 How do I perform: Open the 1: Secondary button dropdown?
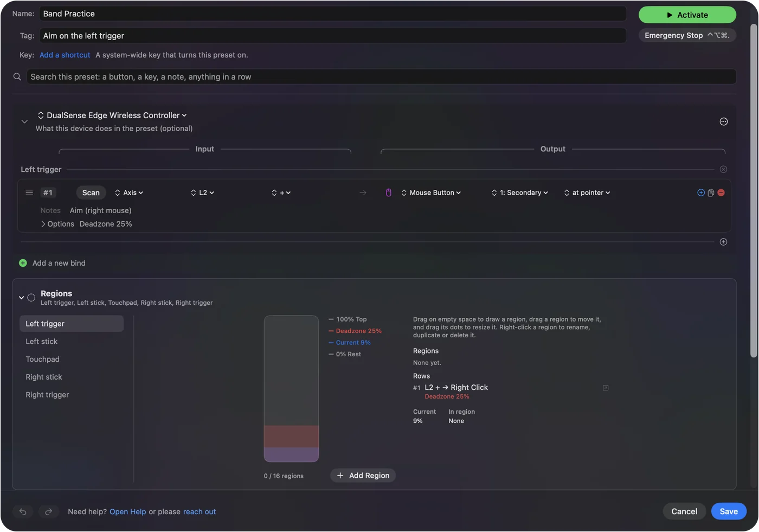coord(520,193)
